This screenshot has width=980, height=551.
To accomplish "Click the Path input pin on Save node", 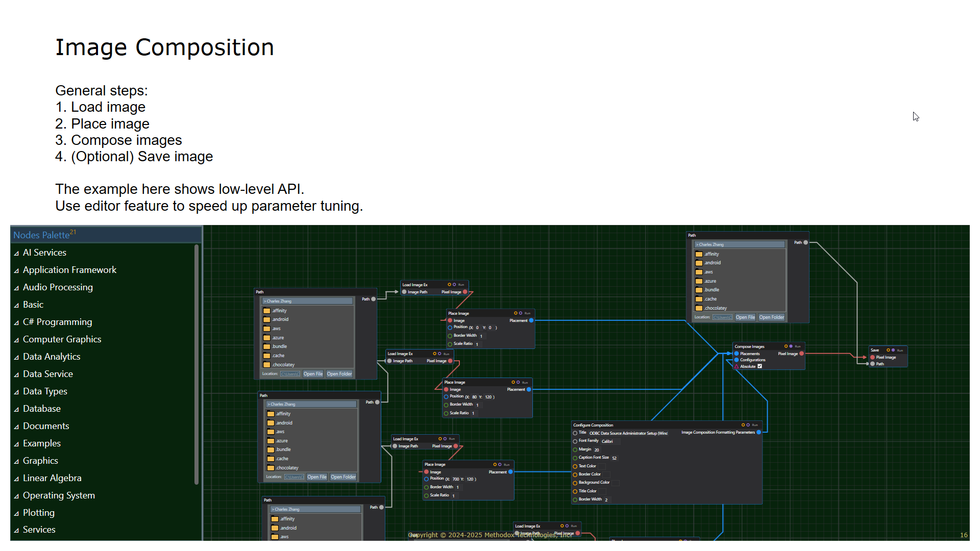I will click(x=873, y=364).
